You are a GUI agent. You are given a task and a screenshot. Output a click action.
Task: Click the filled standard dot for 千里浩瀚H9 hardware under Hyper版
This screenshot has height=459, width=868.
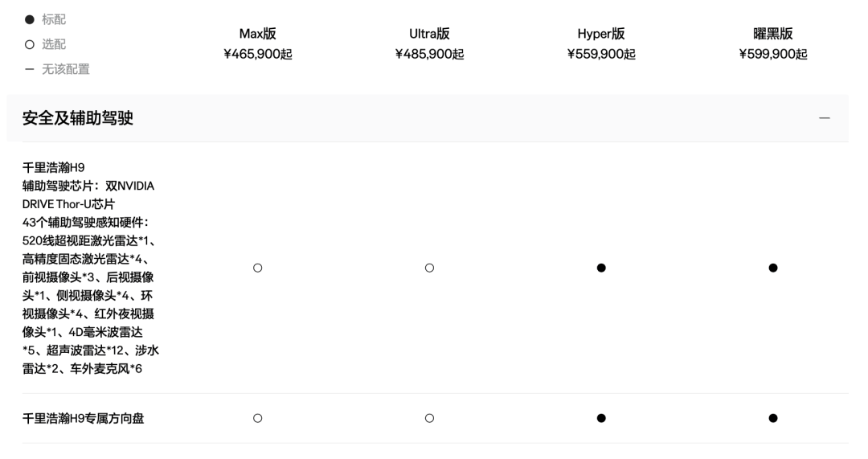(x=601, y=268)
